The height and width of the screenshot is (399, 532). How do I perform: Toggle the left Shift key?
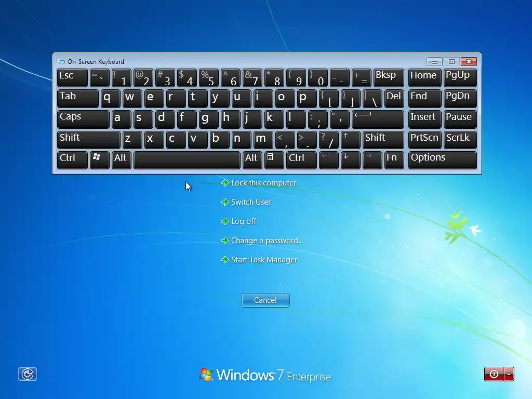[x=88, y=140]
